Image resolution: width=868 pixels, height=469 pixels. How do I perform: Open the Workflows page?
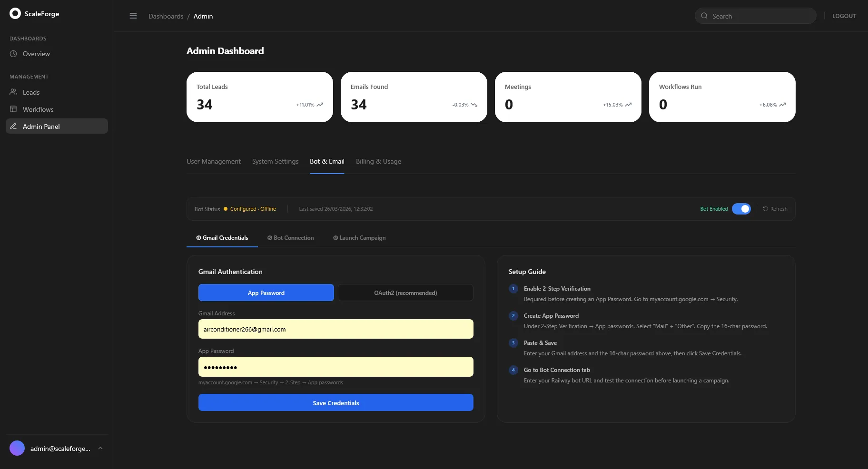tap(57, 109)
